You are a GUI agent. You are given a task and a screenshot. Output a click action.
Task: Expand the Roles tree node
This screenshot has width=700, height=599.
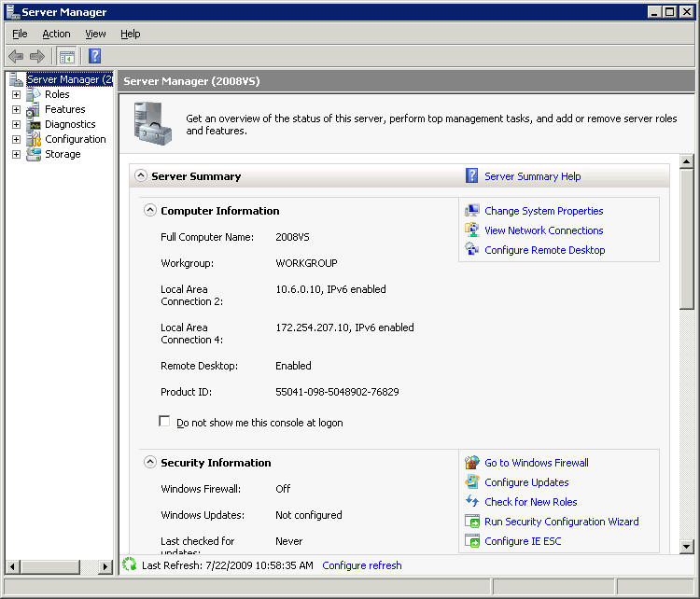tap(16, 94)
